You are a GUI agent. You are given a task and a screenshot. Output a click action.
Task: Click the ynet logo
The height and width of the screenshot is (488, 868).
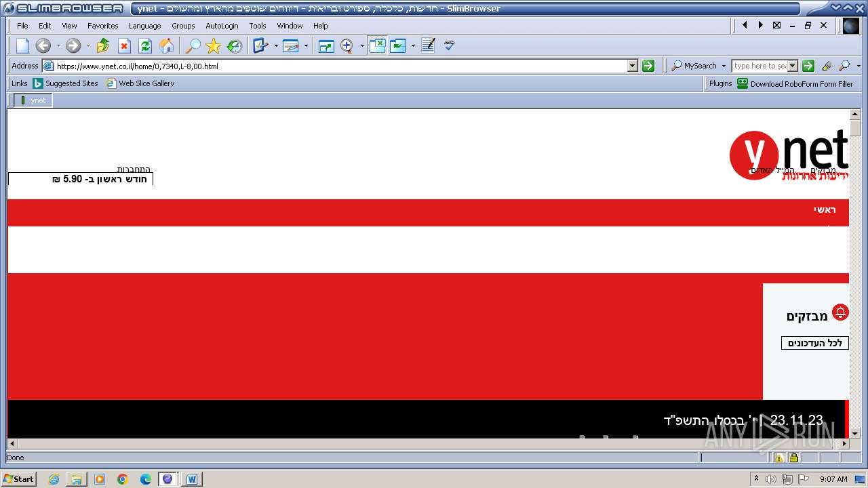point(789,155)
